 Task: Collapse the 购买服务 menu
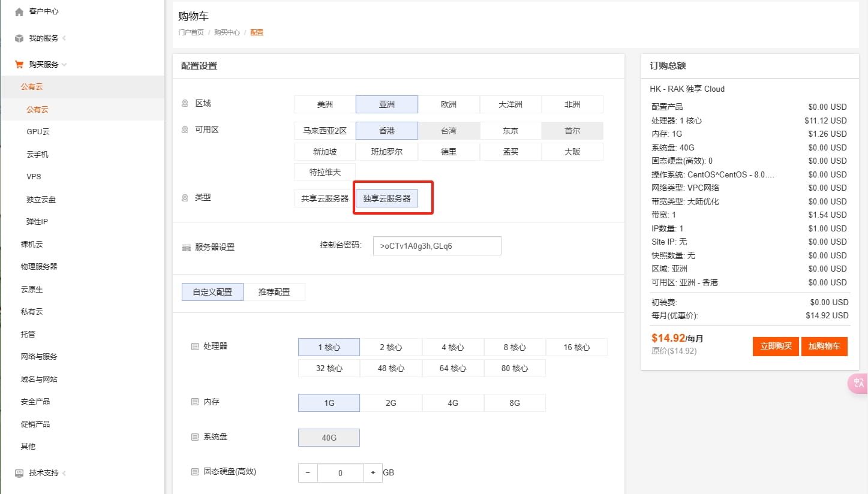coord(65,64)
